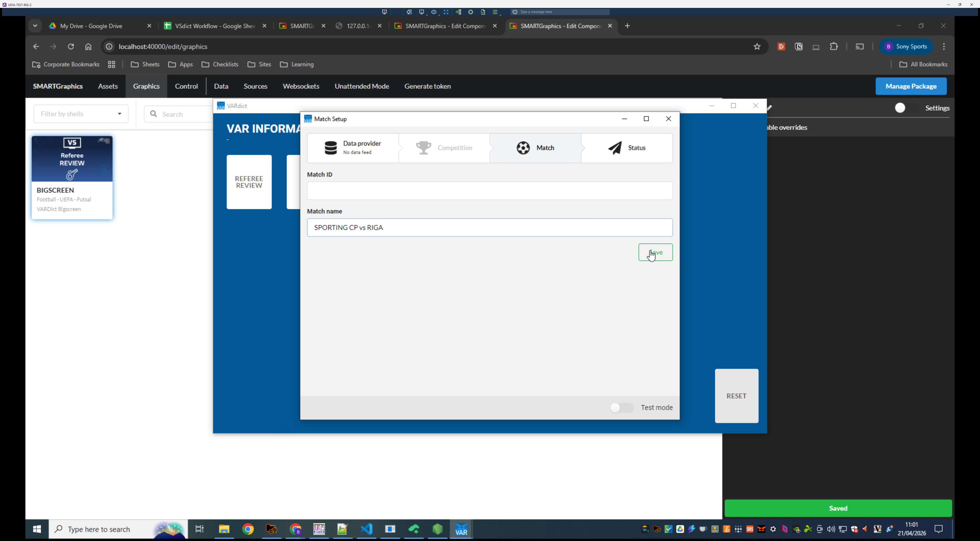Click into the Match ID field
The width and height of the screenshot is (980, 541).
coord(489,191)
